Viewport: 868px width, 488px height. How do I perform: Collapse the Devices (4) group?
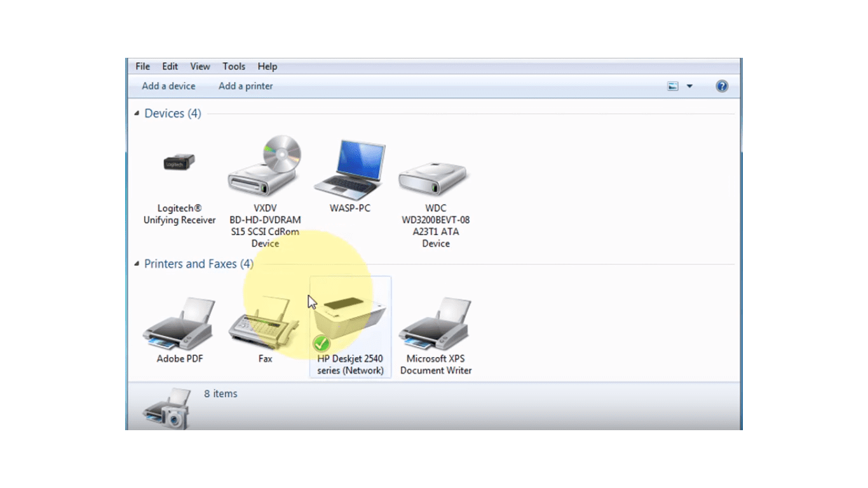137,113
